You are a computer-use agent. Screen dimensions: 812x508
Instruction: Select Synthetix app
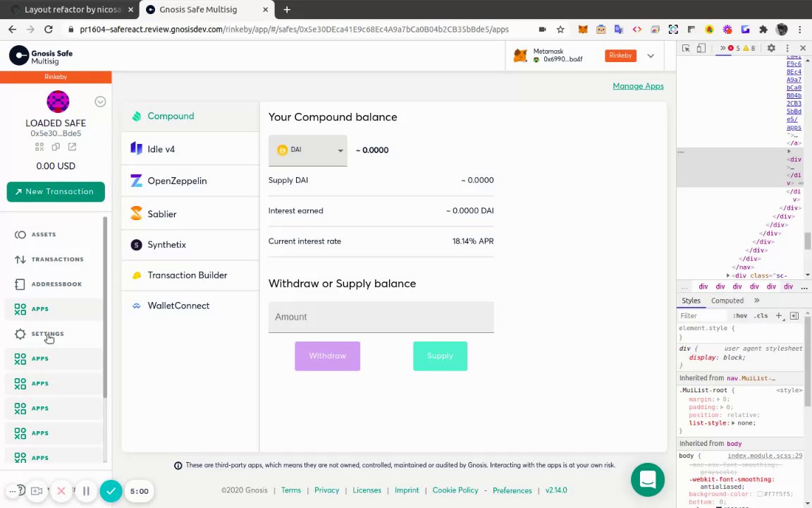pyautogui.click(x=190, y=245)
